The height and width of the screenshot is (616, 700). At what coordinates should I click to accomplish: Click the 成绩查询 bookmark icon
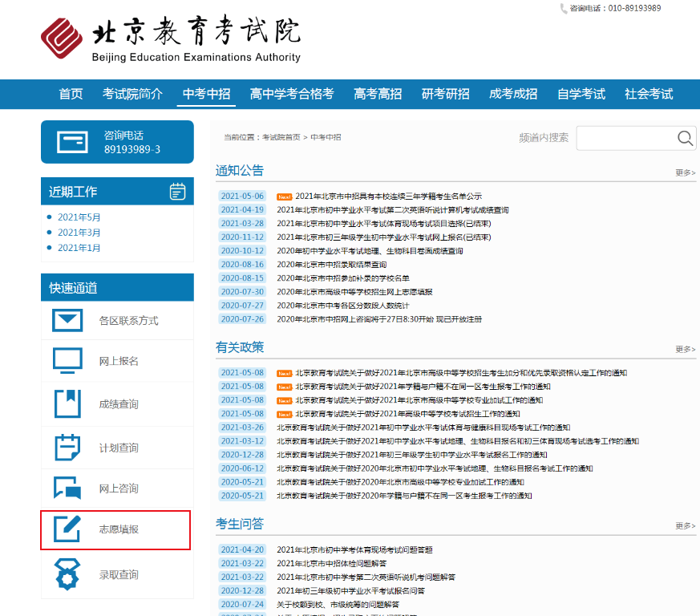[x=67, y=403]
